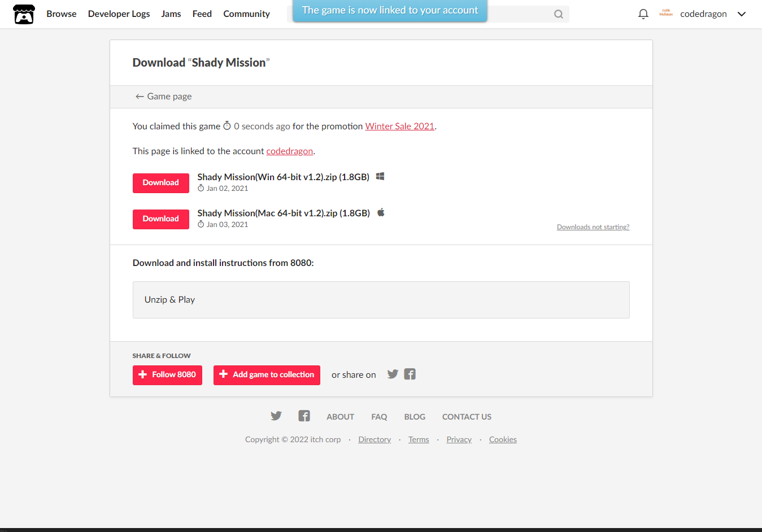Open the notifications bell
The width and height of the screenshot is (762, 532).
(643, 14)
